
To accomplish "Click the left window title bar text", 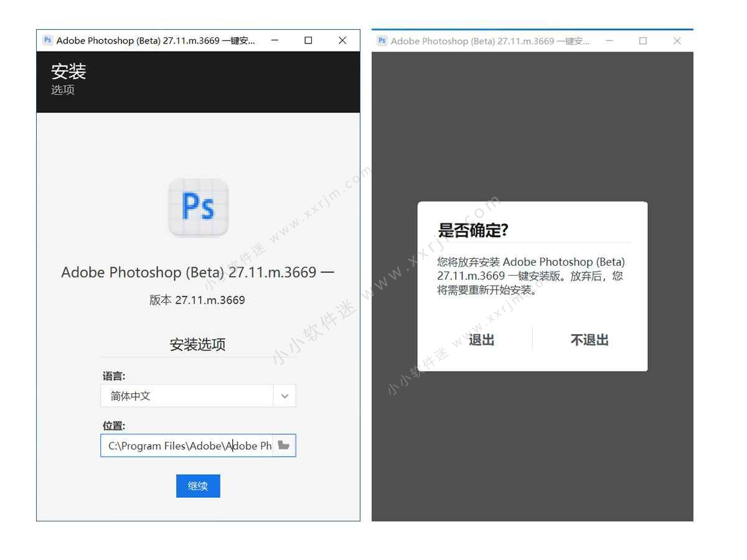I will [x=156, y=40].
